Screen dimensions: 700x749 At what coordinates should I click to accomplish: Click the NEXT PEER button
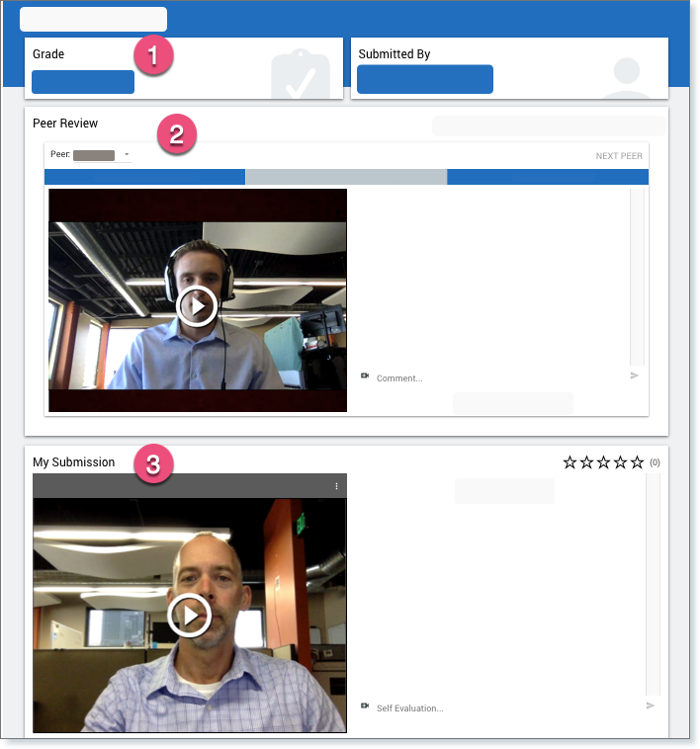coord(618,156)
